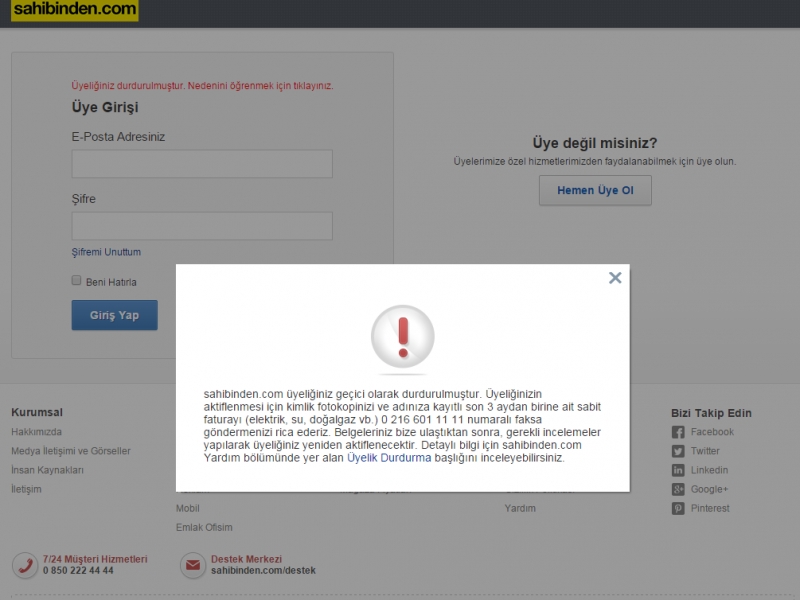The width and height of the screenshot is (800, 600).
Task: Open the Mobil footer link
Action: (x=188, y=508)
